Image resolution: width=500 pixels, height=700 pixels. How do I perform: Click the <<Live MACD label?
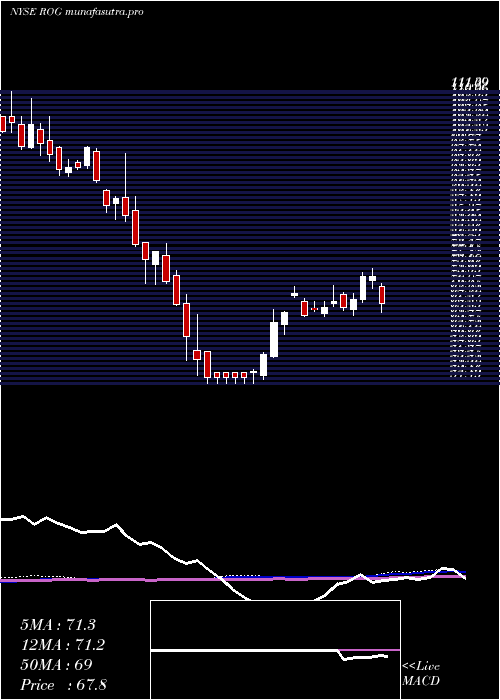[x=421, y=674]
